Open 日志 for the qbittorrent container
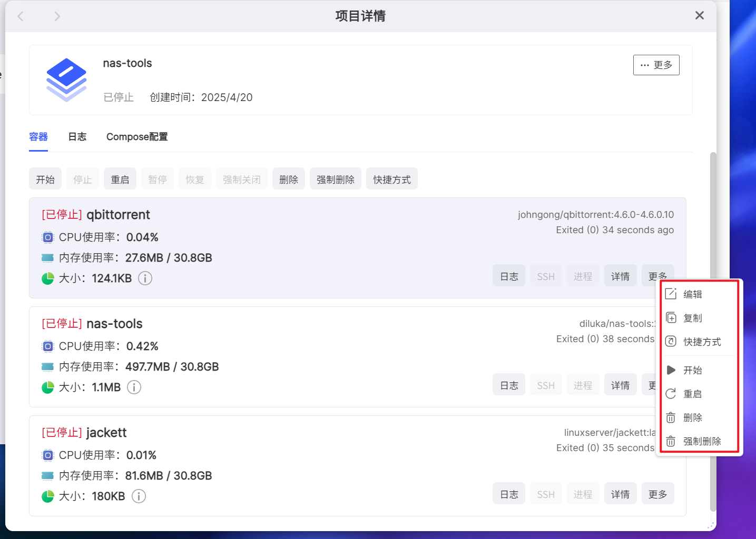 pyautogui.click(x=509, y=276)
